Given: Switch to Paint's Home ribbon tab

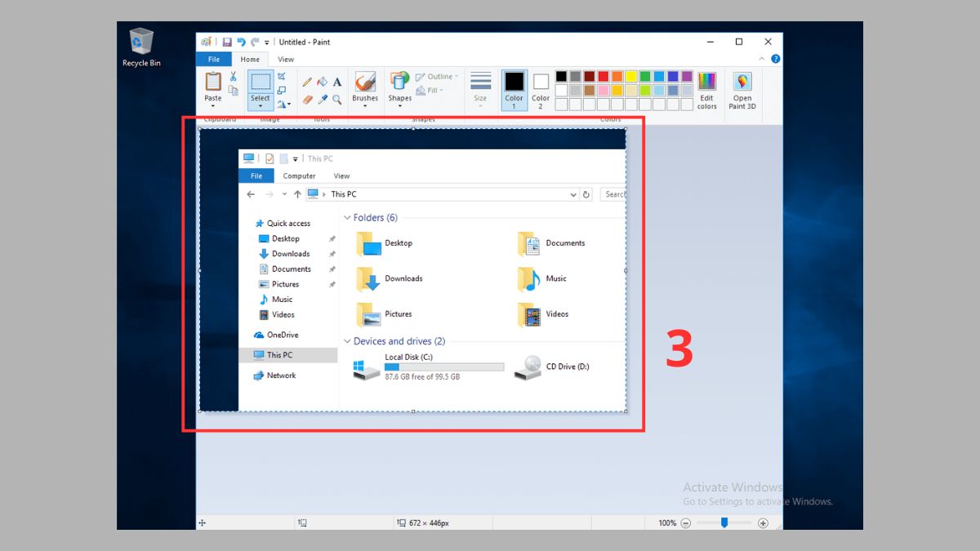Looking at the screenshot, I should (250, 60).
